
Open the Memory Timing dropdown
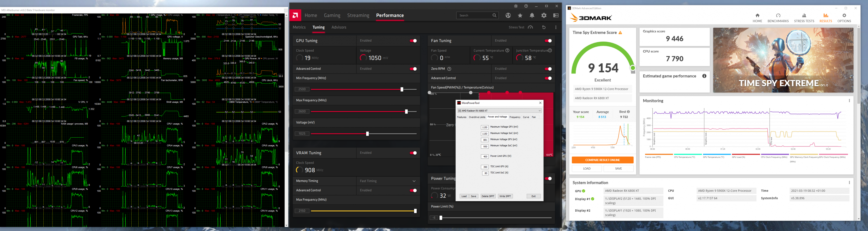388,181
